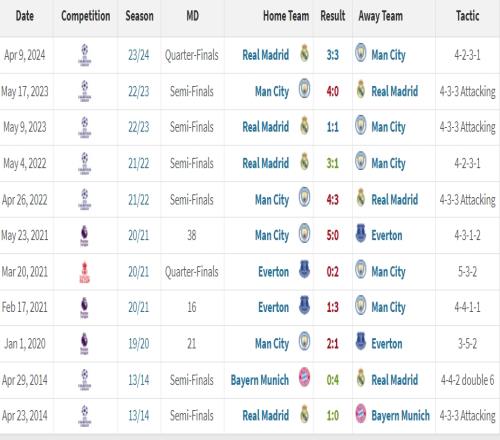Click the Tactic column header
500x440 pixels.
pos(467,16)
